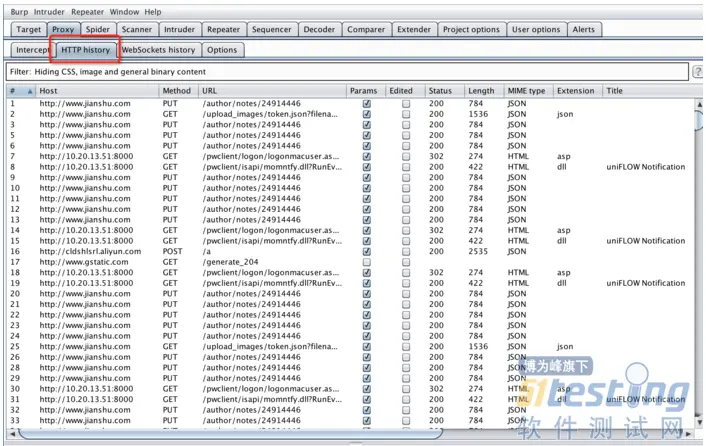This screenshot has height=446, width=706.
Task: Sort by the Edited column header
Action: [404, 91]
